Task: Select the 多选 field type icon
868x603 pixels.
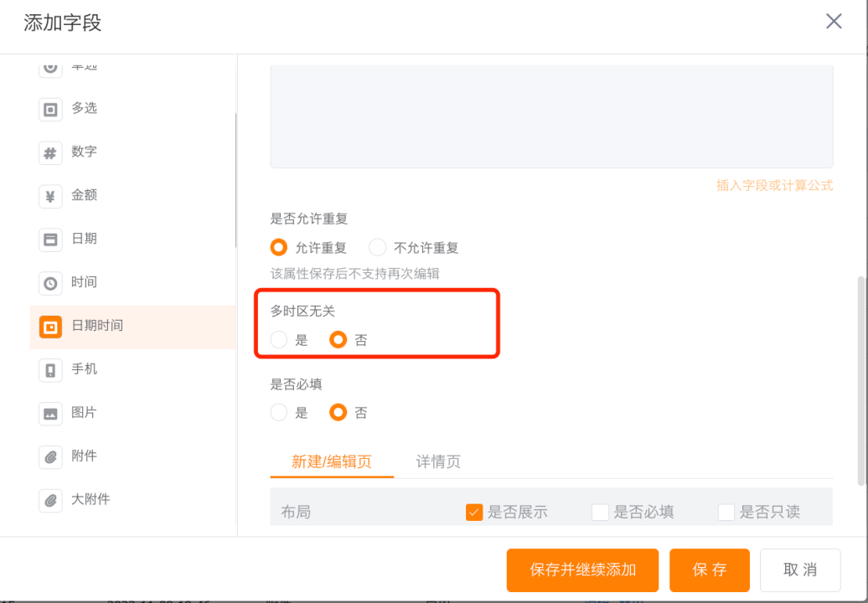Action: pyautogui.click(x=50, y=109)
